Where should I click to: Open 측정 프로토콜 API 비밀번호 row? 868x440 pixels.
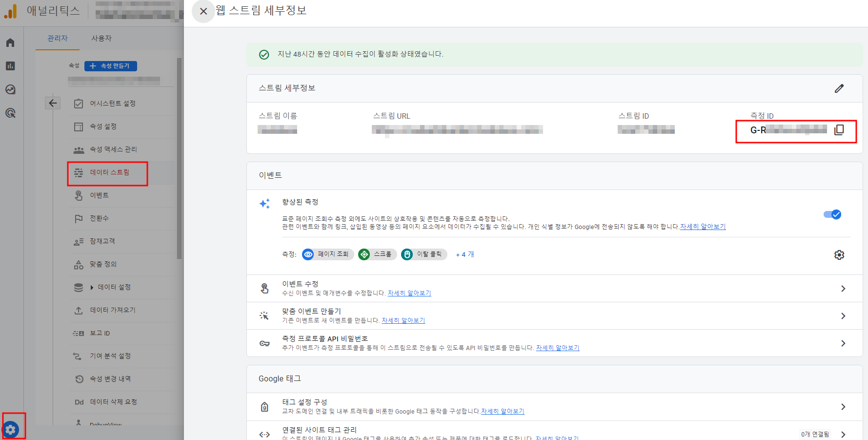[554, 343]
